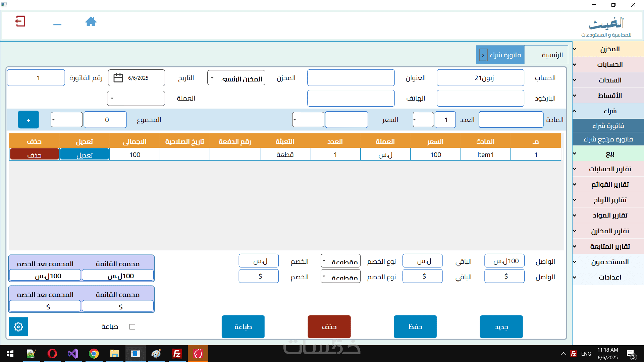This screenshot has height=362, width=644.
Task: Close the فاتورة شراء tab with x
Action: point(483,55)
